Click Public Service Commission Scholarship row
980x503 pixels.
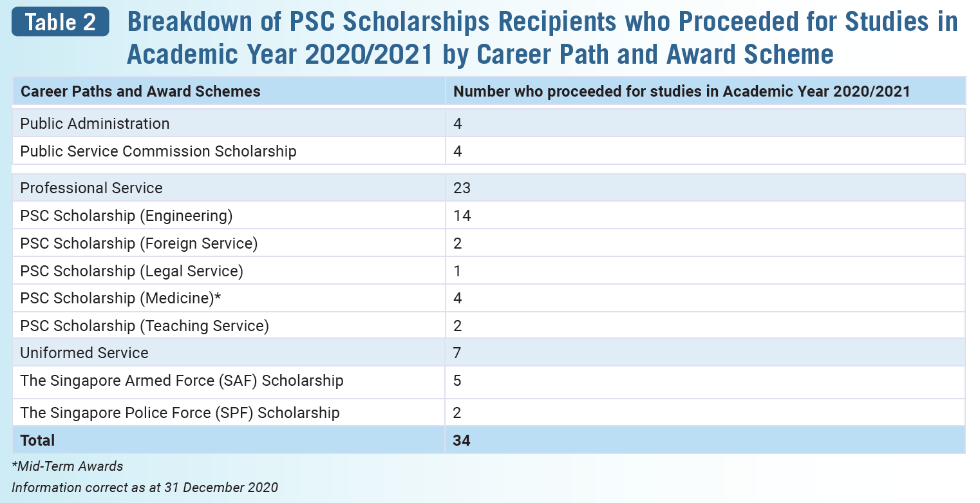point(489,151)
